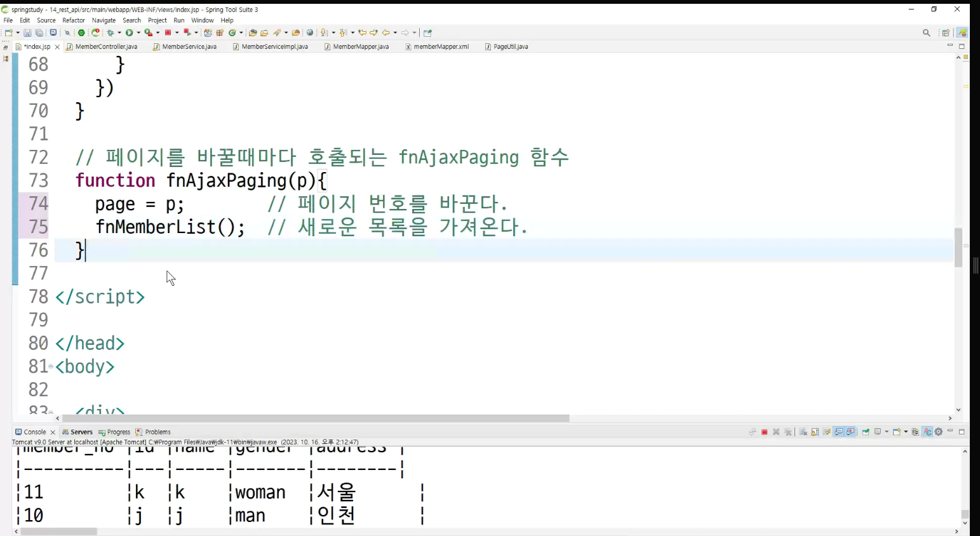This screenshot has height=536, width=980.
Task: Toggle Scroll Lock in Console toolbar
Action: [x=815, y=432]
